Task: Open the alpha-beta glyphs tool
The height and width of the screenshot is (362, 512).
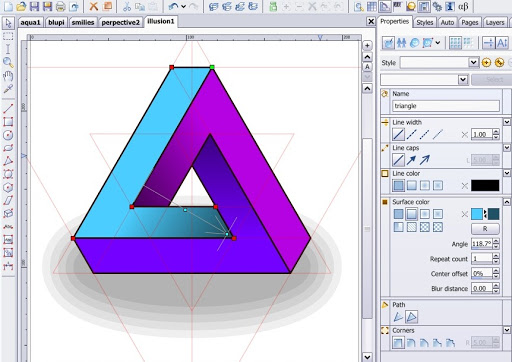Action: click(463, 6)
